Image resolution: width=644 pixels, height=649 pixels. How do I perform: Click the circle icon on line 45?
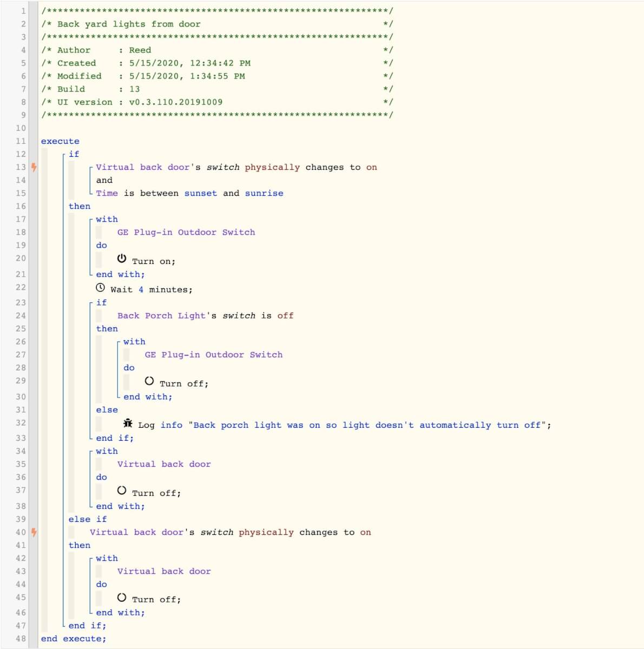coord(122,597)
